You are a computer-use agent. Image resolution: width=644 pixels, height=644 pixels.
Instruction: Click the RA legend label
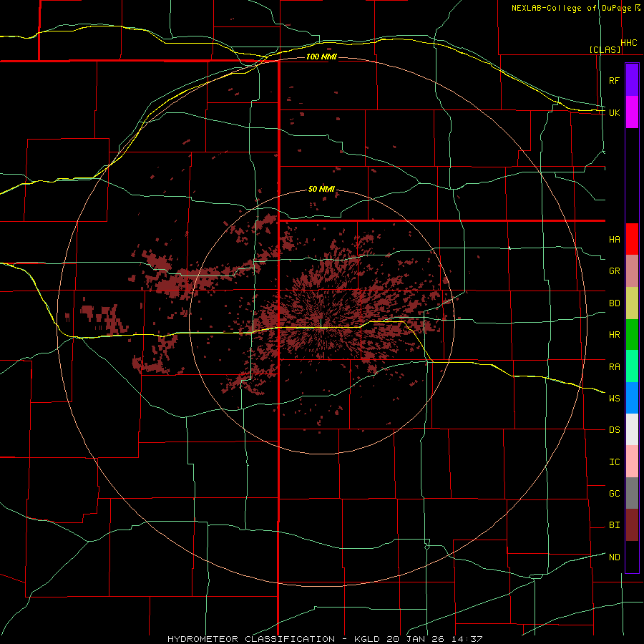coord(614,367)
